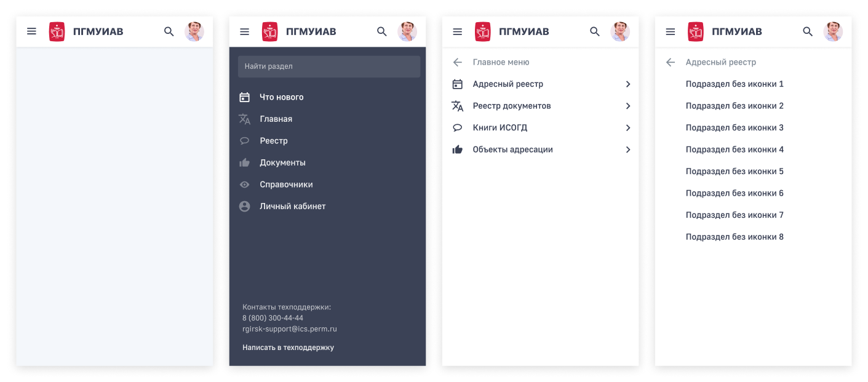Click red logo on Главное меню screen

(482, 31)
